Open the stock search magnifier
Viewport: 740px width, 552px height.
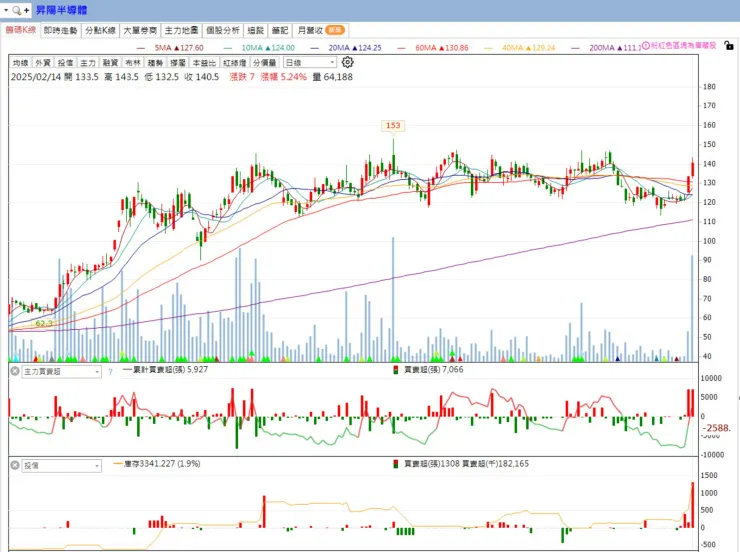(x=17, y=10)
